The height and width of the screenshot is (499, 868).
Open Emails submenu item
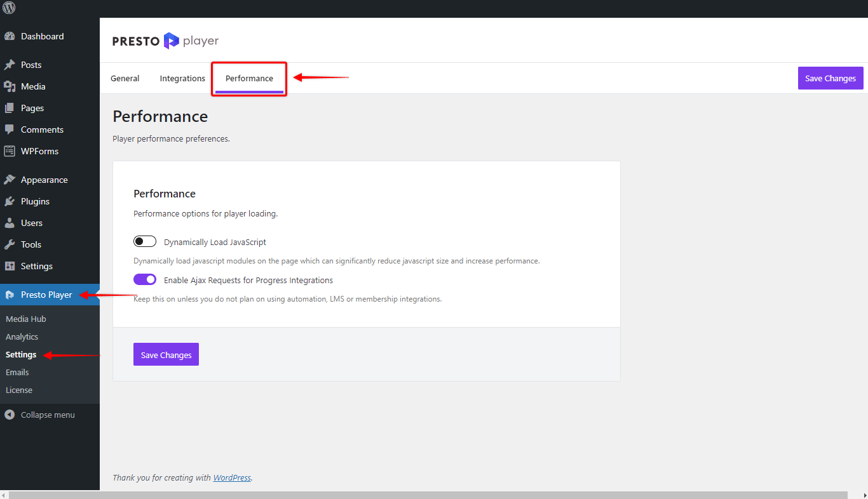[x=18, y=372]
